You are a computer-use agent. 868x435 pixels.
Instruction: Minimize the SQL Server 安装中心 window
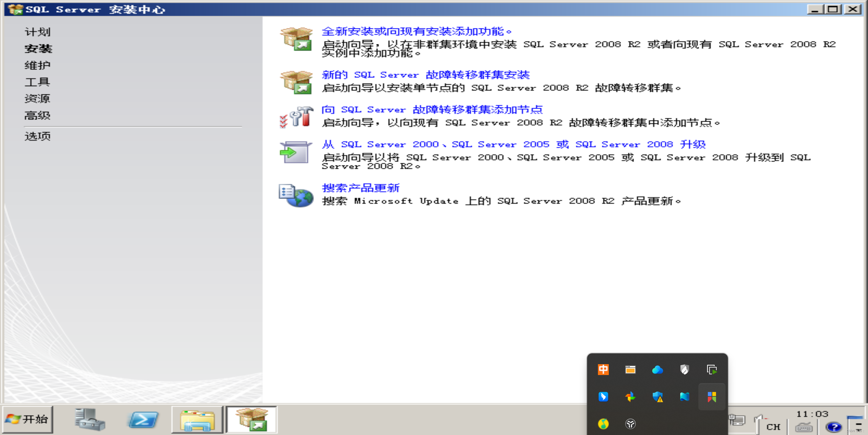(x=815, y=9)
